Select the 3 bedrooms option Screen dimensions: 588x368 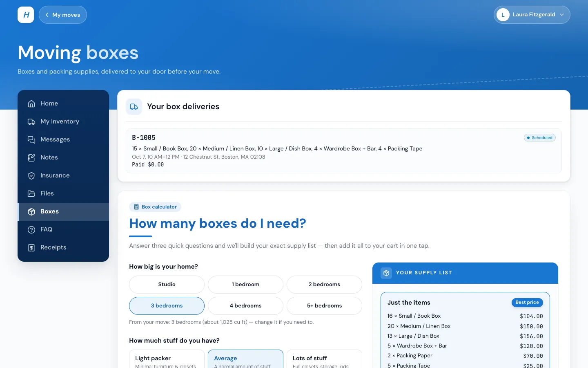167,306
